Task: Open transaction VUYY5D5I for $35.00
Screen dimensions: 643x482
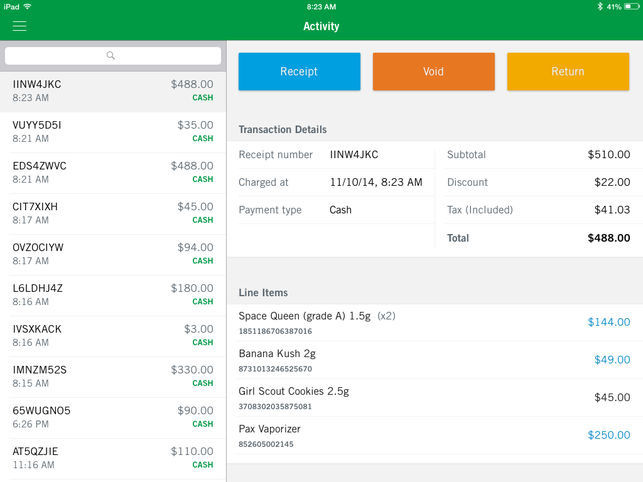Action: click(113, 132)
